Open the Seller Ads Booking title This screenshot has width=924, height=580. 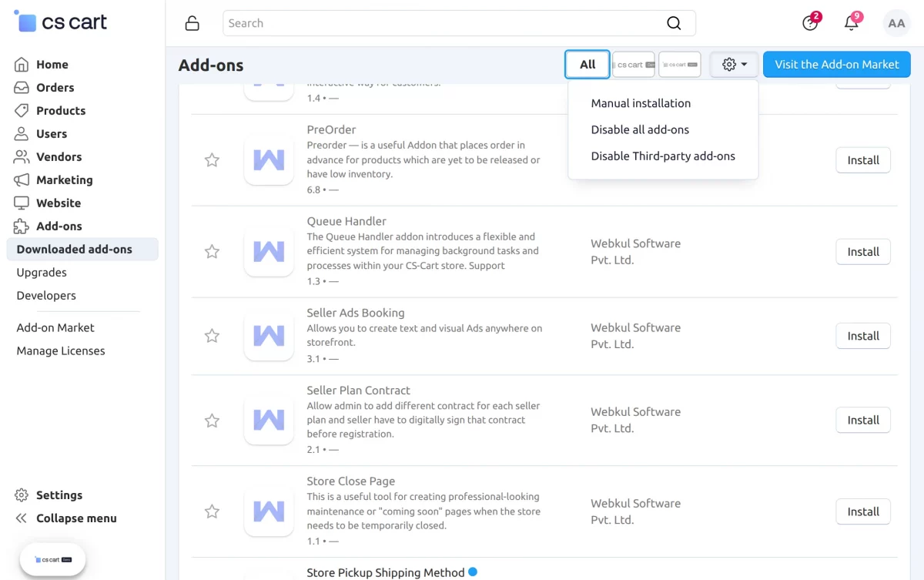tap(356, 313)
